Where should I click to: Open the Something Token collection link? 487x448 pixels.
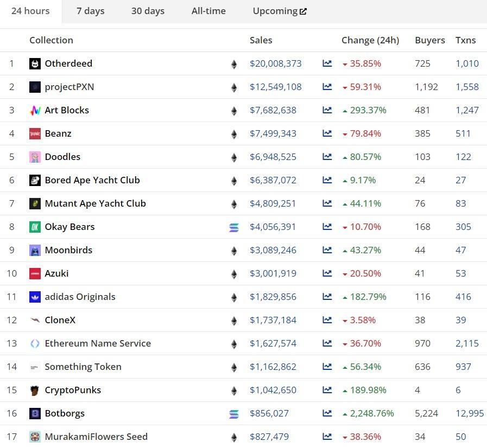pos(83,367)
